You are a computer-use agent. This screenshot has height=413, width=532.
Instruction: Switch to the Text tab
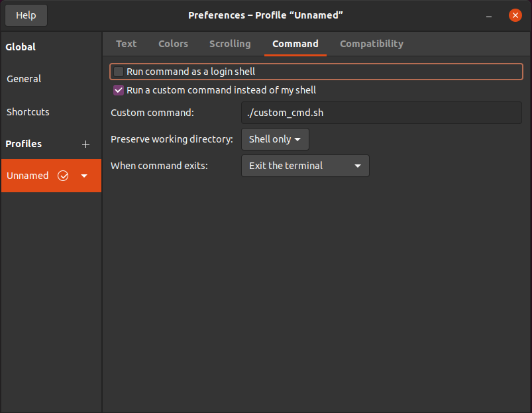[x=127, y=44]
